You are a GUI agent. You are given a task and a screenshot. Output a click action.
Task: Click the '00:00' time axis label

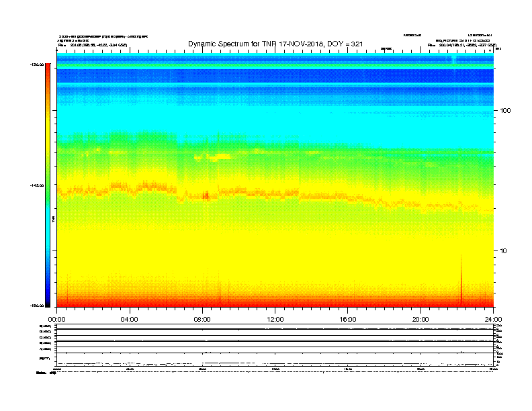56,319
